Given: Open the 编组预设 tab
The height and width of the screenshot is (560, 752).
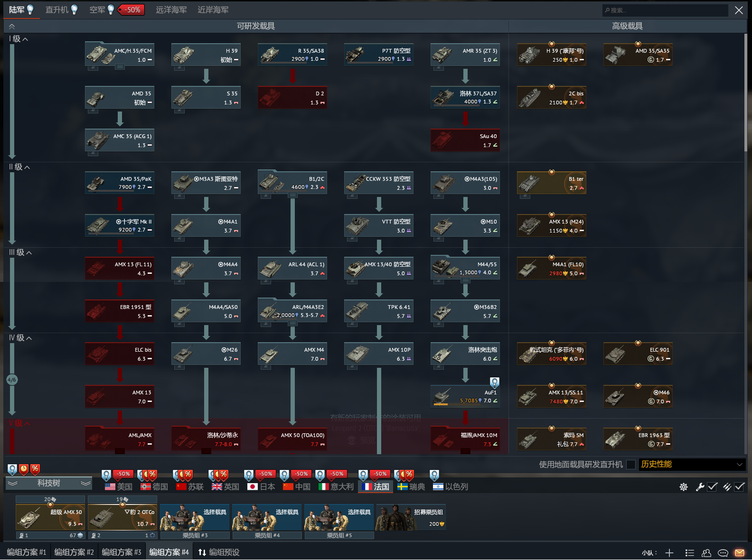Looking at the screenshot, I should click(x=219, y=552).
